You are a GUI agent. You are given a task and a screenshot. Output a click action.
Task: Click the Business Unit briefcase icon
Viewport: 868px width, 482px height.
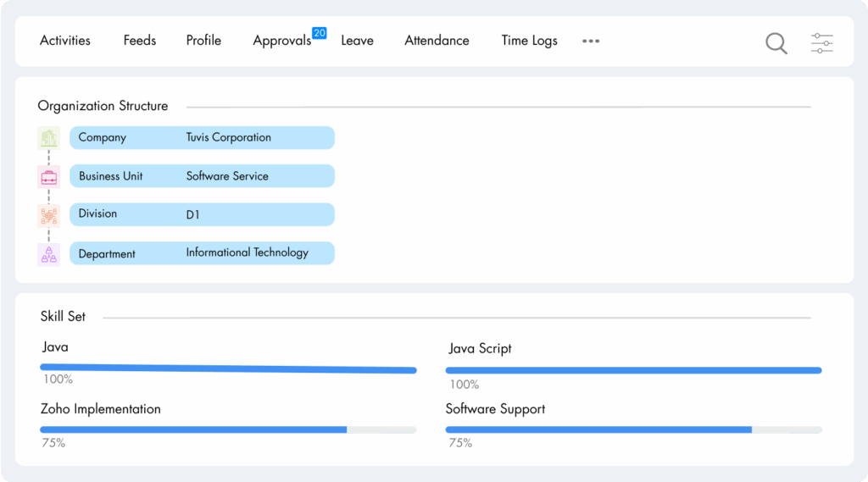tap(48, 177)
